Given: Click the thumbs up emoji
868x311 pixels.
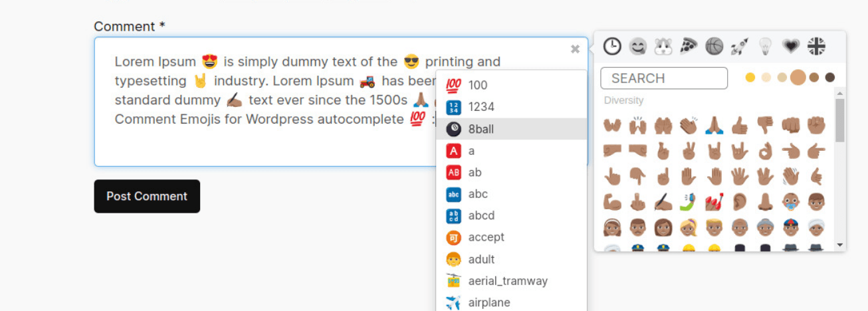Looking at the screenshot, I should 740,125.
